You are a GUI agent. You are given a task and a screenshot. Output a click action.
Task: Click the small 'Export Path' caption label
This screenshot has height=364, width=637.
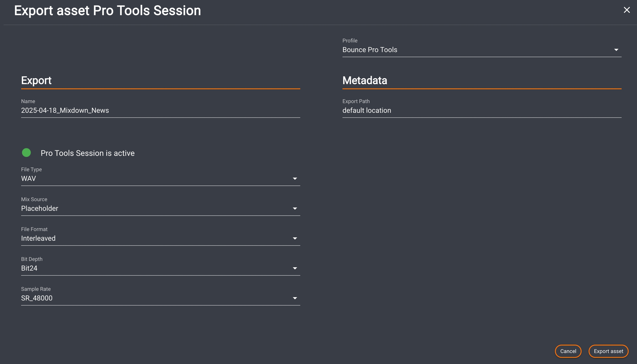pos(356,101)
